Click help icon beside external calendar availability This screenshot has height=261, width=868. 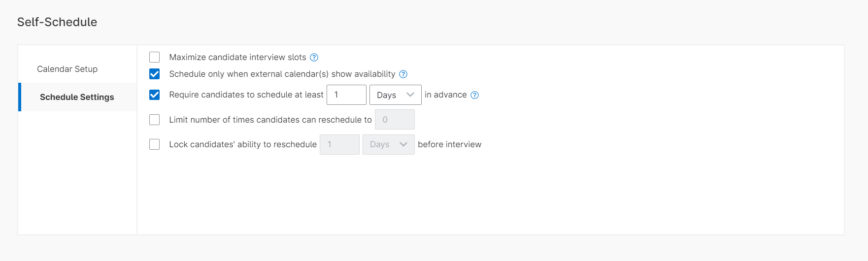click(403, 74)
